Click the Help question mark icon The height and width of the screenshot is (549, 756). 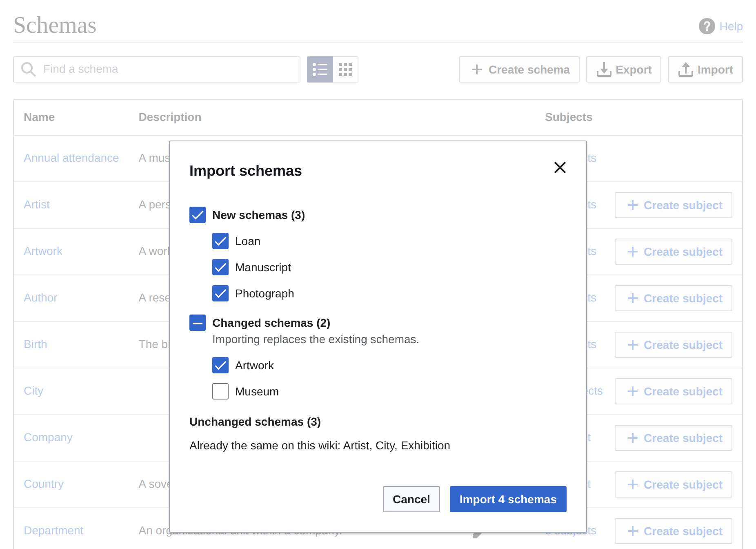point(707,27)
